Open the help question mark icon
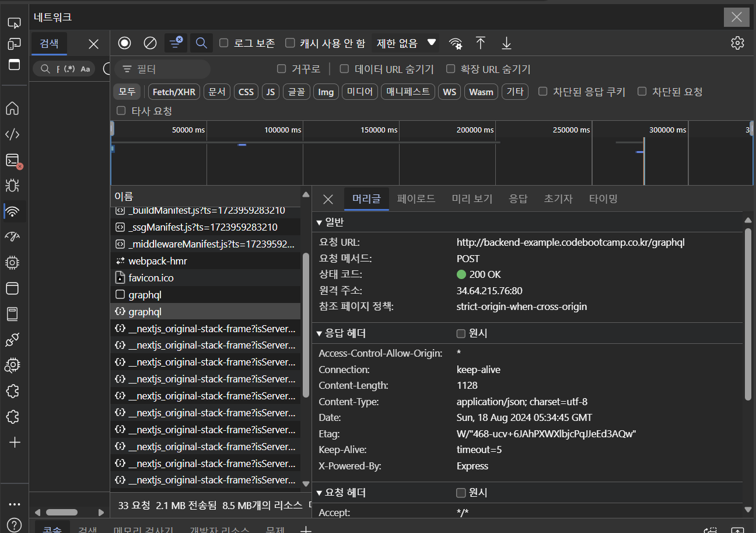The image size is (756, 533). tap(15, 525)
